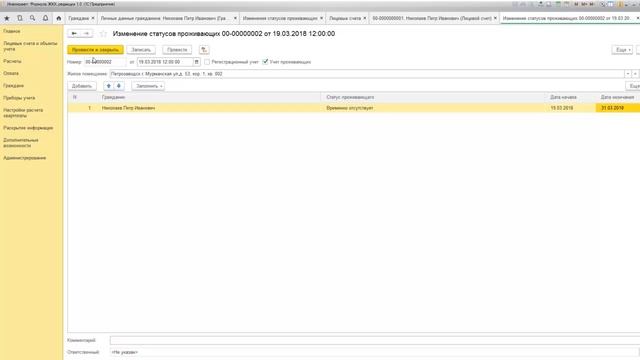Open Граждане section in sidebar
This screenshot has height=360, width=640.
click(x=13, y=86)
